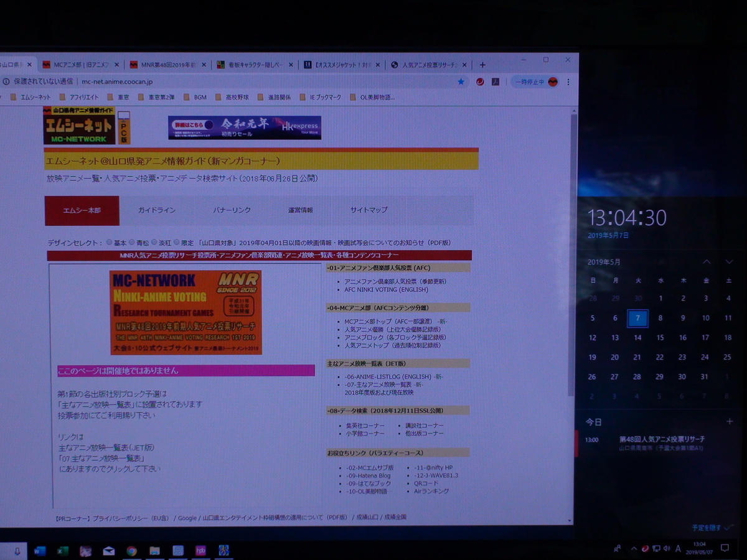Open the Chrome three-dot menu
The image size is (747, 560).
coord(568,82)
